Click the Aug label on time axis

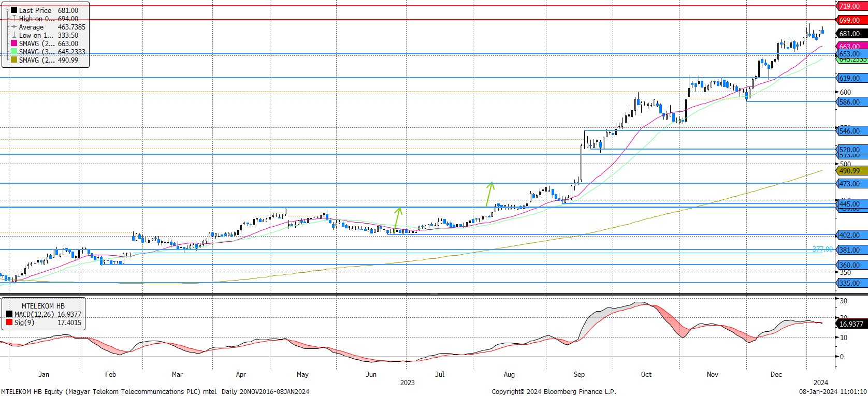[509, 374]
